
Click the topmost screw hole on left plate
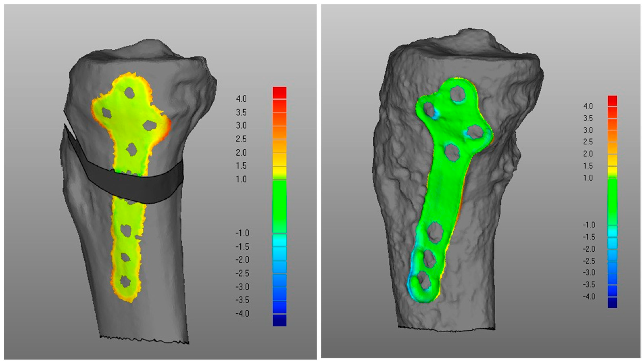130,93
